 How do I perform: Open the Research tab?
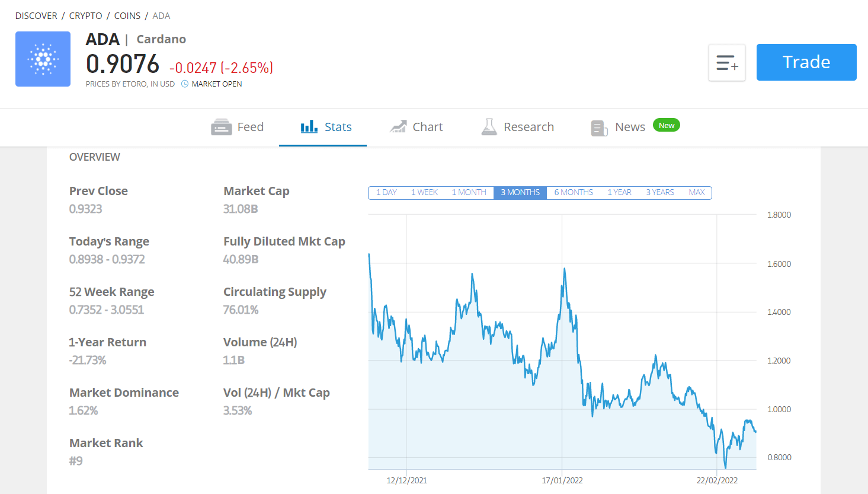pos(517,127)
